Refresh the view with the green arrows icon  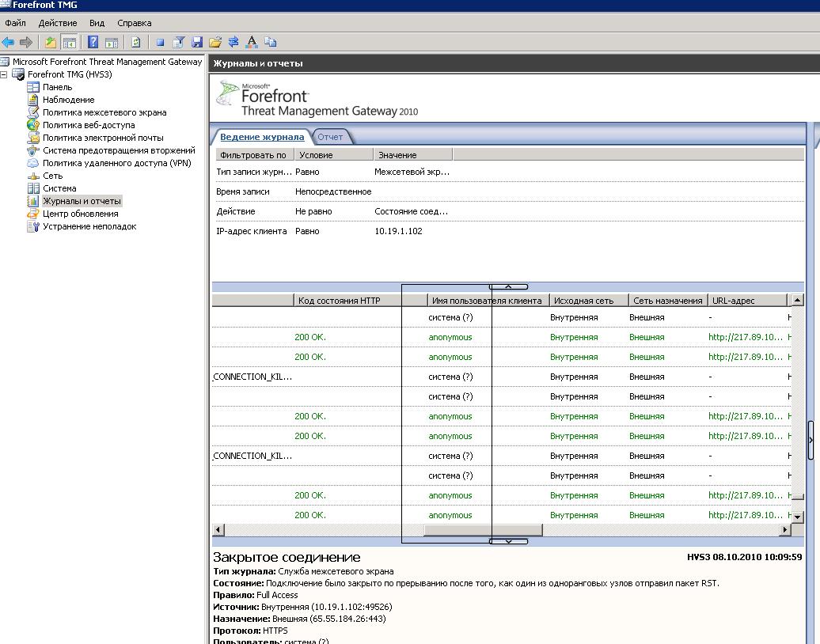(136, 42)
